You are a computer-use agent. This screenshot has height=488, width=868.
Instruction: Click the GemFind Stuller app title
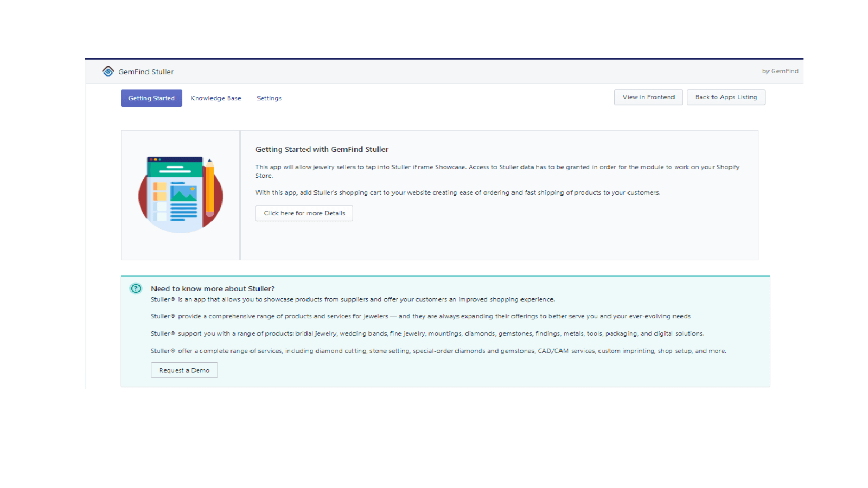146,71
